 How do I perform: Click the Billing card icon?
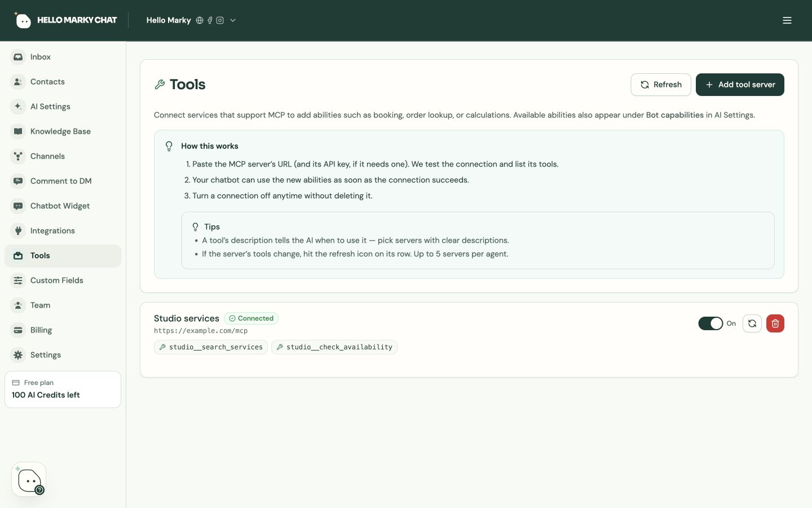18,330
